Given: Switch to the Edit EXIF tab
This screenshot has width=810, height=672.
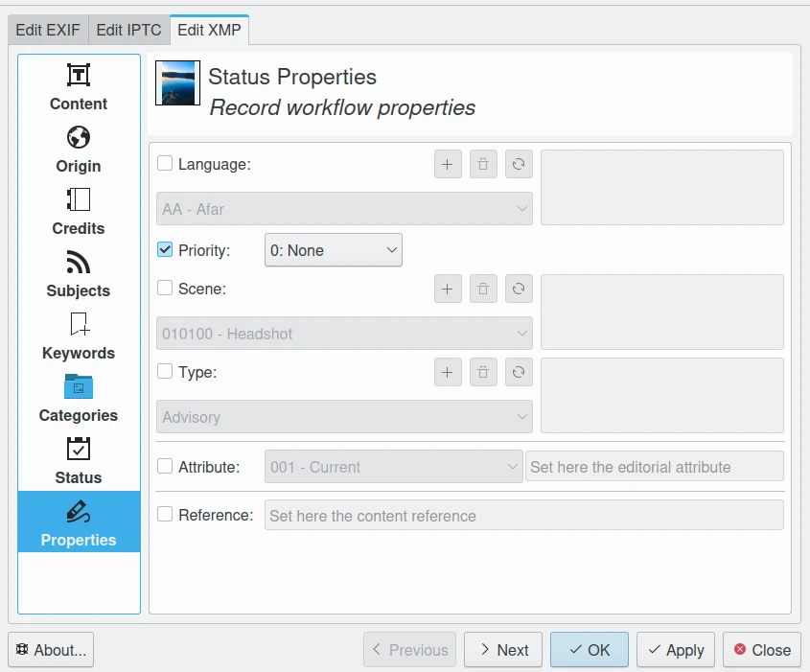Looking at the screenshot, I should [x=49, y=30].
